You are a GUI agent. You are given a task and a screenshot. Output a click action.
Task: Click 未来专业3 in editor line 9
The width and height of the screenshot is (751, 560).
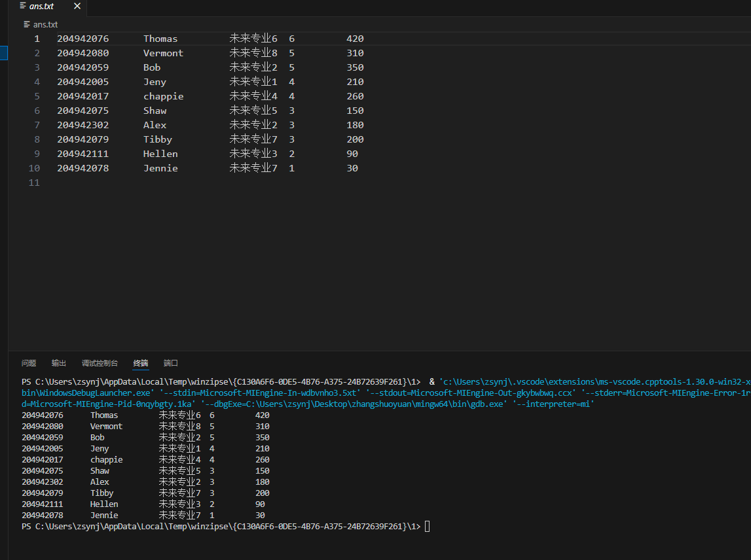pyautogui.click(x=253, y=154)
